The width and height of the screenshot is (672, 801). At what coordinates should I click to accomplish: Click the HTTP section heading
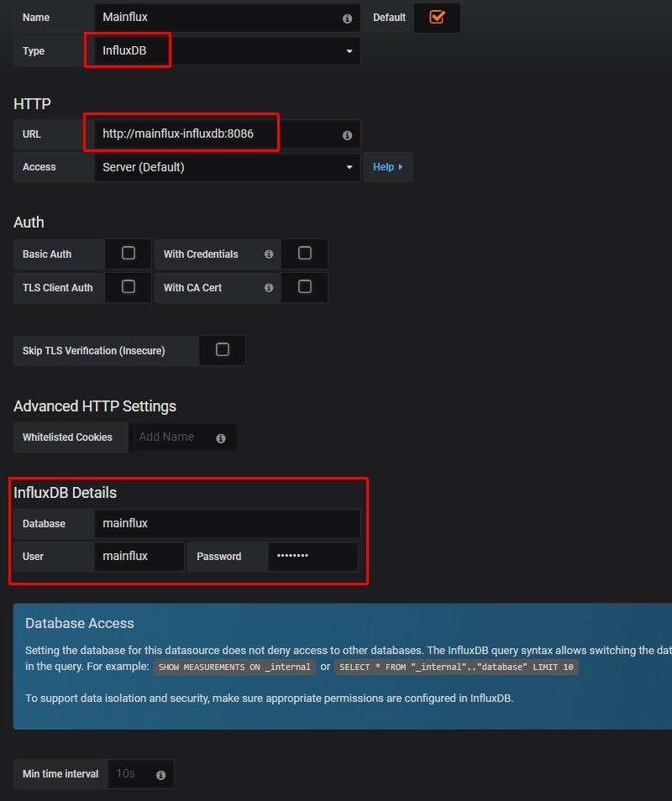click(32, 104)
